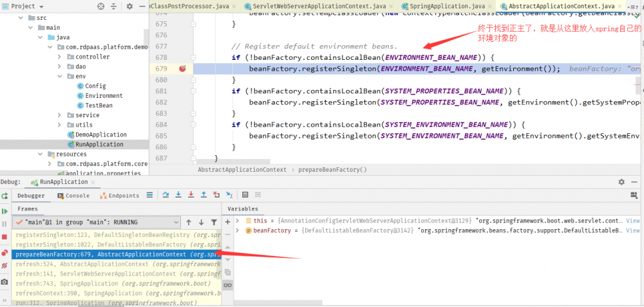Collapse the env package

point(59,77)
